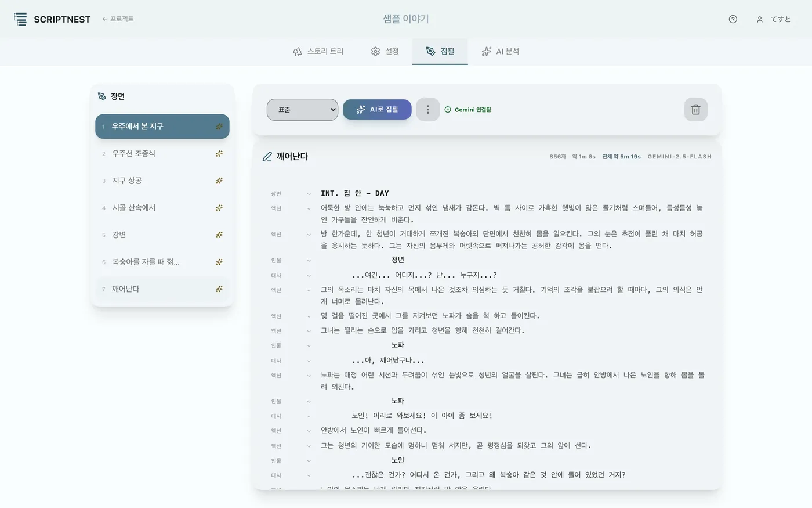The height and width of the screenshot is (508, 812).
Task: Click the ScriptNest logo icon
Action: pyautogui.click(x=20, y=19)
